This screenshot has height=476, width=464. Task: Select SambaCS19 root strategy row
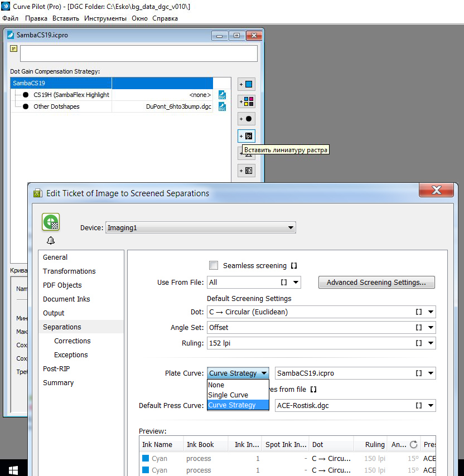(112, 83)
